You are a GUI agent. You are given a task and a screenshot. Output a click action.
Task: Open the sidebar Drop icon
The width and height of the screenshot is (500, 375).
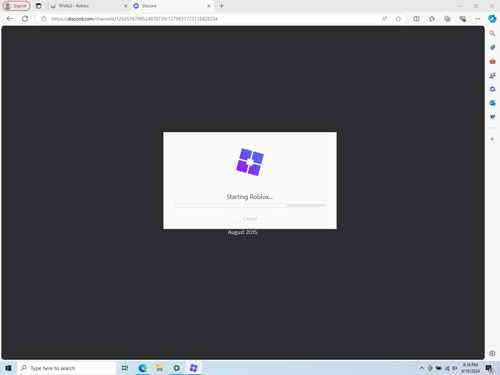492,117
